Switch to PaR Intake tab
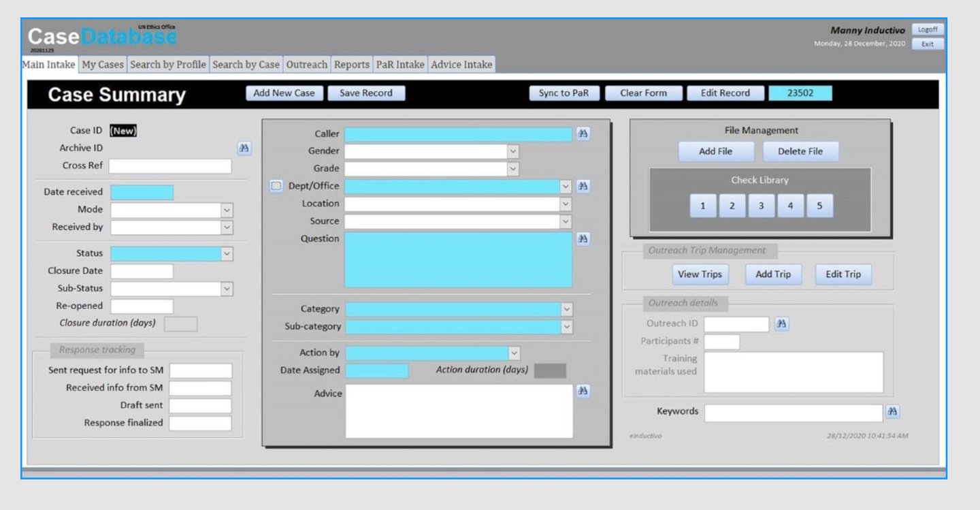The image size is (980, 510). tap(400, 65)
